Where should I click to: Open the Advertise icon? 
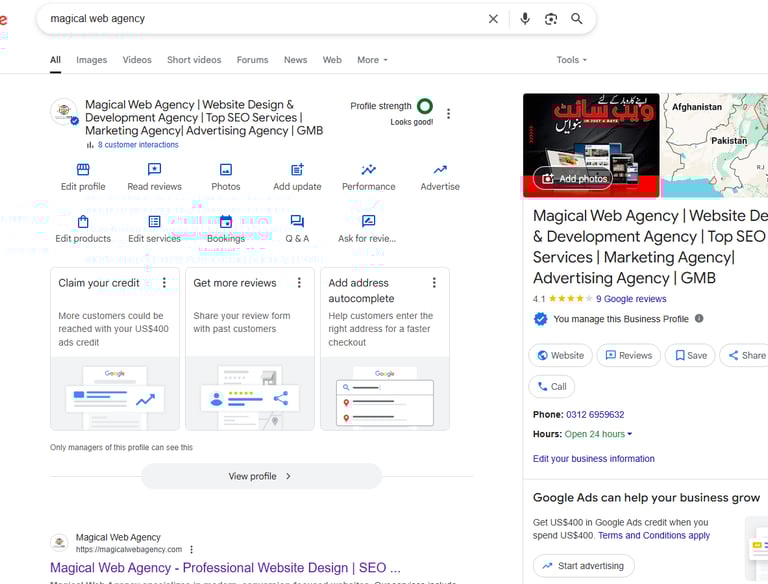[440, 170]
